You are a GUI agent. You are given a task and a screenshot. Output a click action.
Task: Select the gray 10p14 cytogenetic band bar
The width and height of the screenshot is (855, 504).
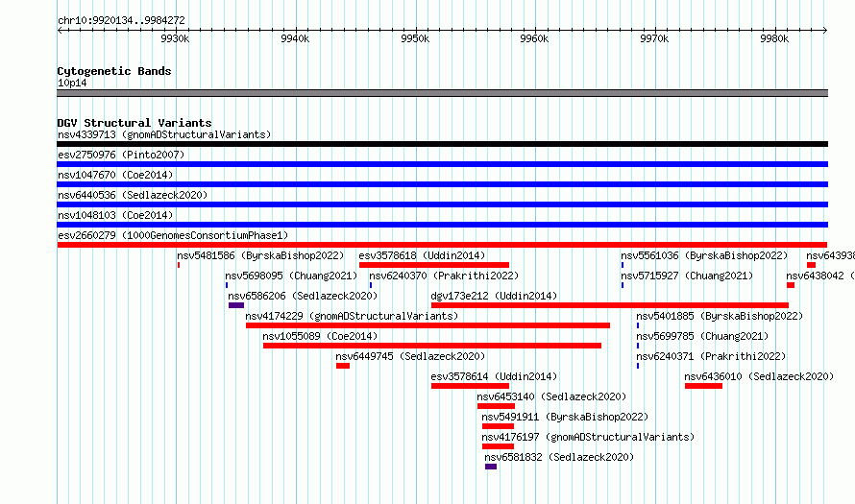pyautogui.click(x=442, y=93)
